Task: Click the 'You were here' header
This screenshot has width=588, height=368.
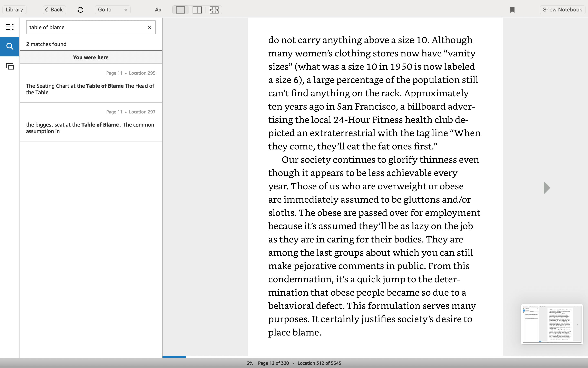Action: click(x=91, y=57)
